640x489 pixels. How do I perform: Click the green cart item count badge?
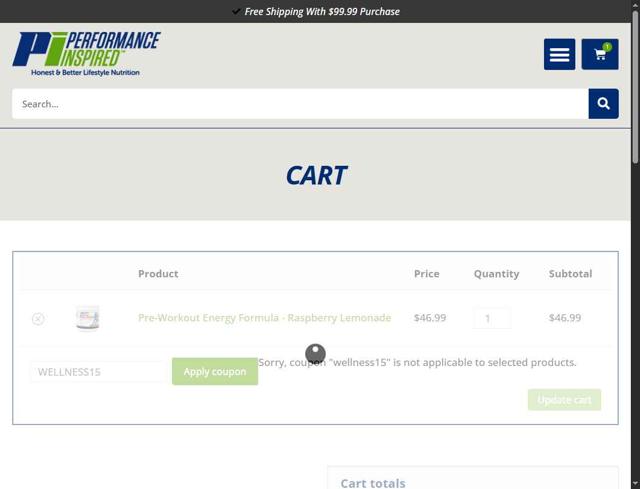tap(607, 47)
